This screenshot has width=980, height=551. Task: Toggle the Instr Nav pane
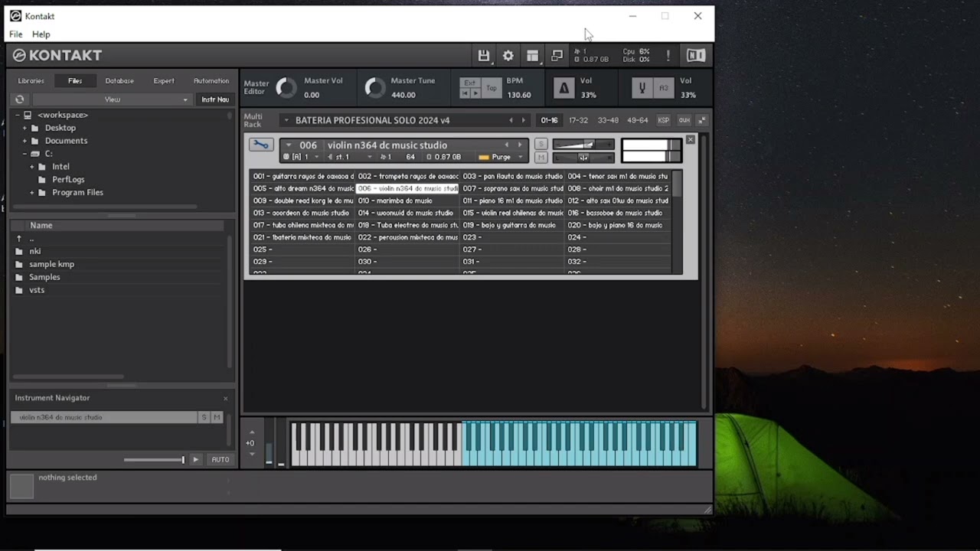tap(215, 99)
